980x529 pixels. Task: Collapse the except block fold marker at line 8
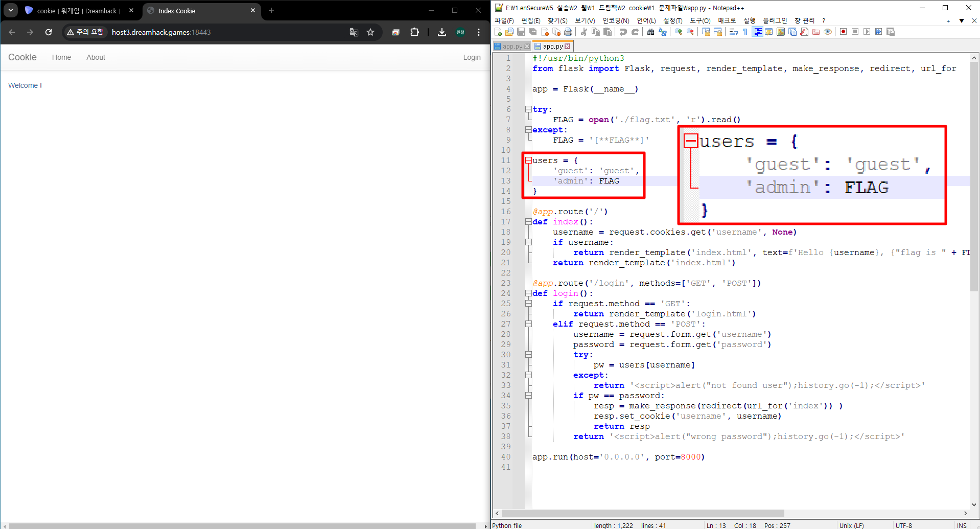pos(528,129)
